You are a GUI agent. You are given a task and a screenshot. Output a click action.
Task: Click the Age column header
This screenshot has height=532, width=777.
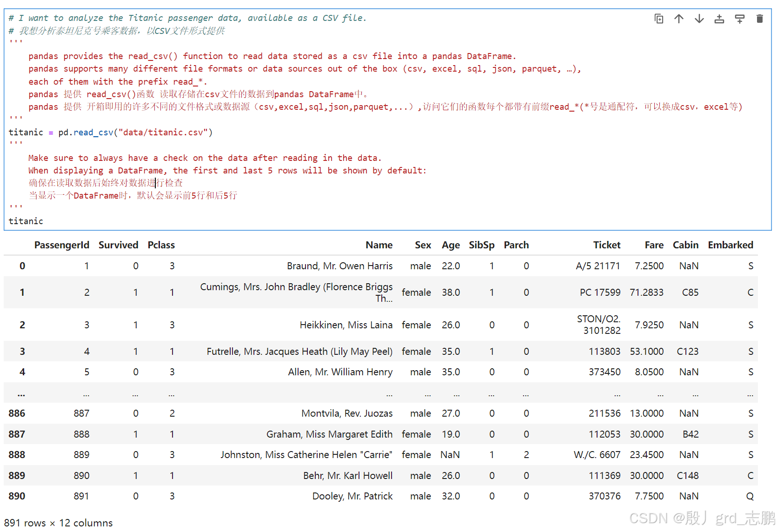point(451,245)
